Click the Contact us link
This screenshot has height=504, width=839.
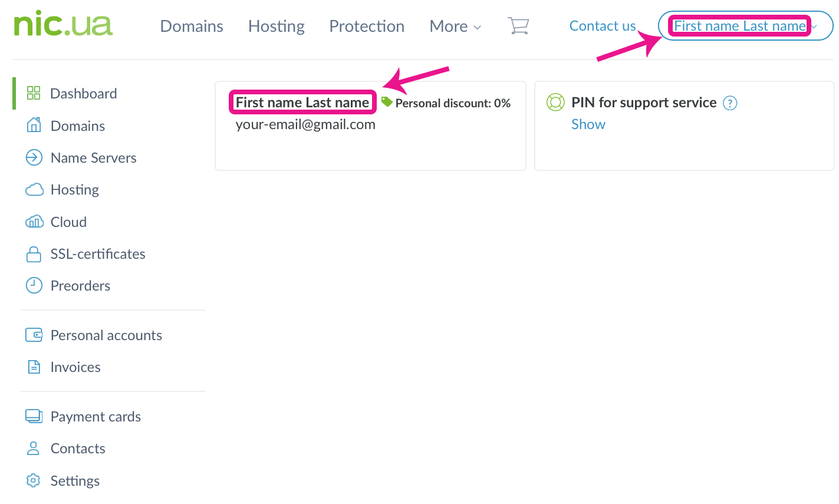602,26
